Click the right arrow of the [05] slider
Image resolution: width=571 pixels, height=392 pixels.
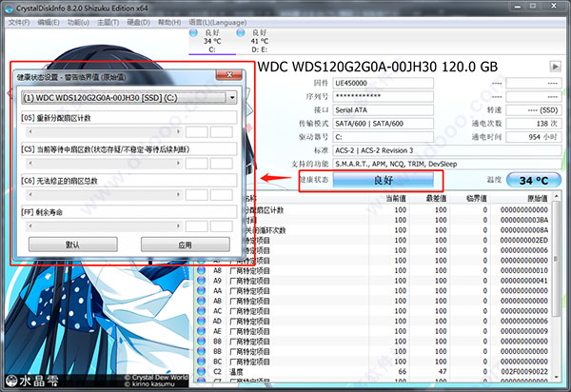pyautogui.click(x=178, y=131)
